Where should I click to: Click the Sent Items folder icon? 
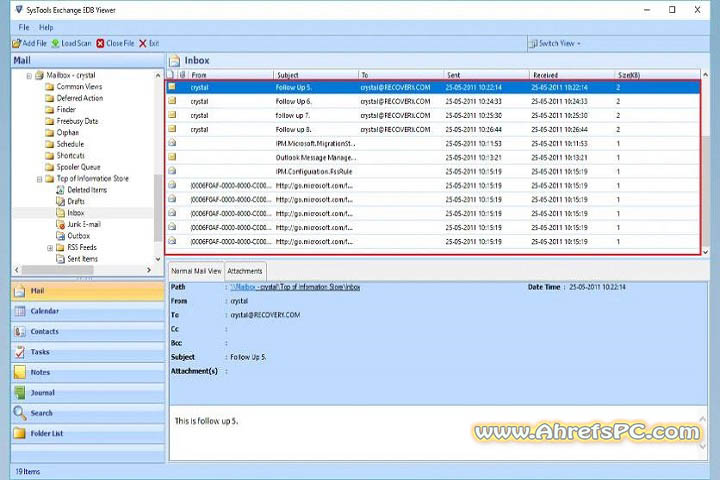click(x=60, y=259)
